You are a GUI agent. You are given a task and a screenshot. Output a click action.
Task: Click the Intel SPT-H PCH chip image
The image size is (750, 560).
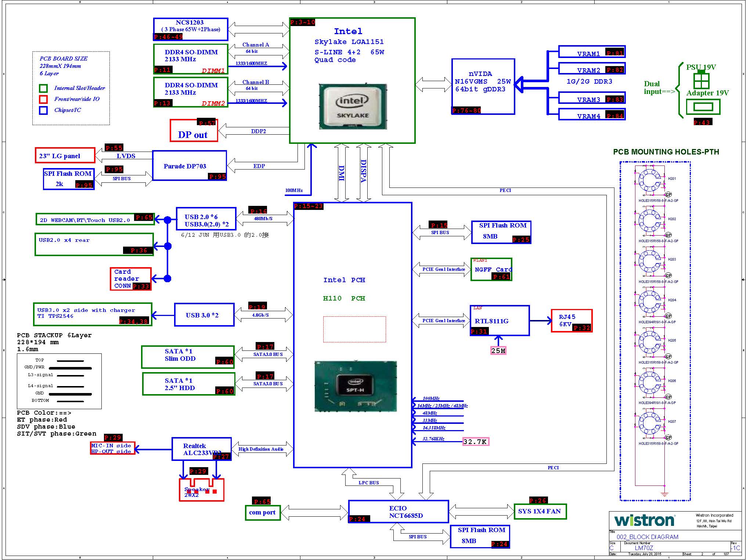click(356, 386)
